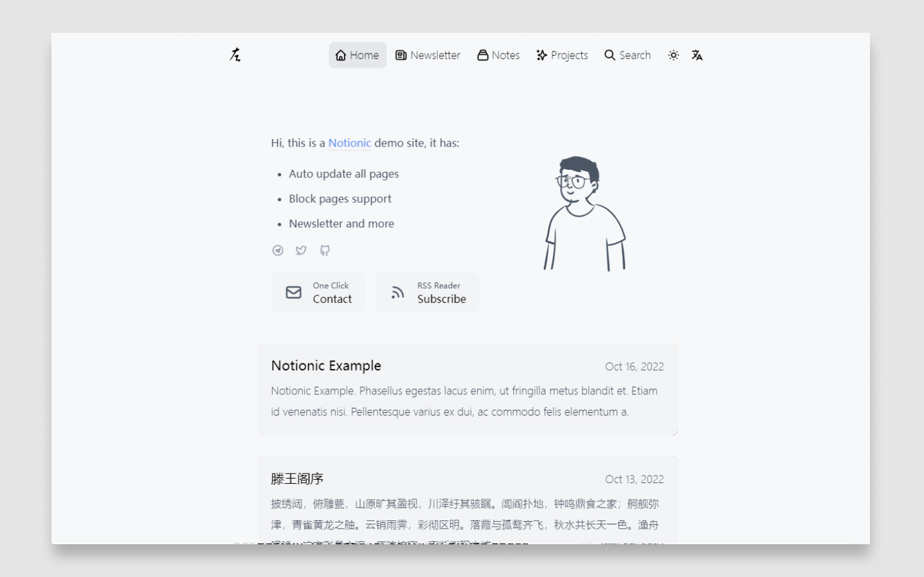The image size is (924, 577).
Task: Toggle the light/dark theme sun icon
Action: (x=673, y=55)
